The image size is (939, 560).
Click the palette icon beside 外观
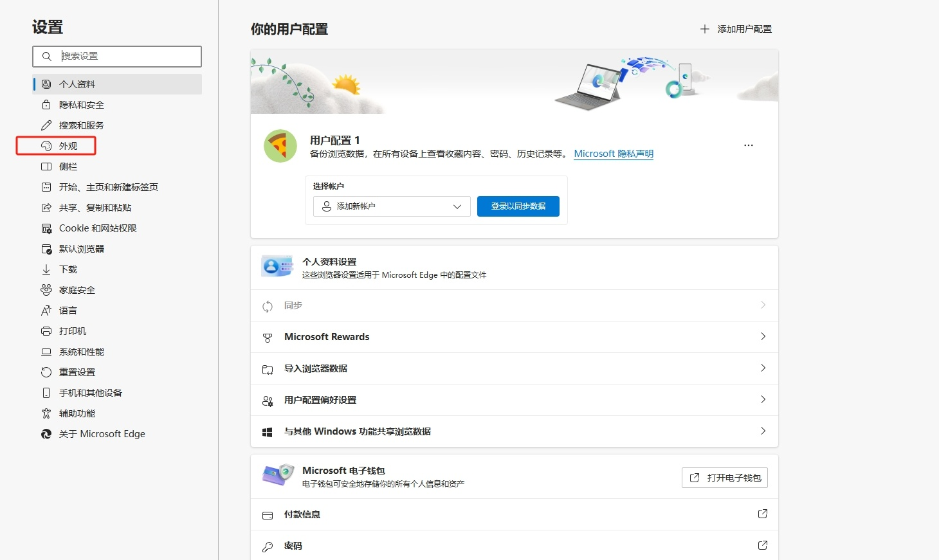pyautogui.click(x=46, y=146)
